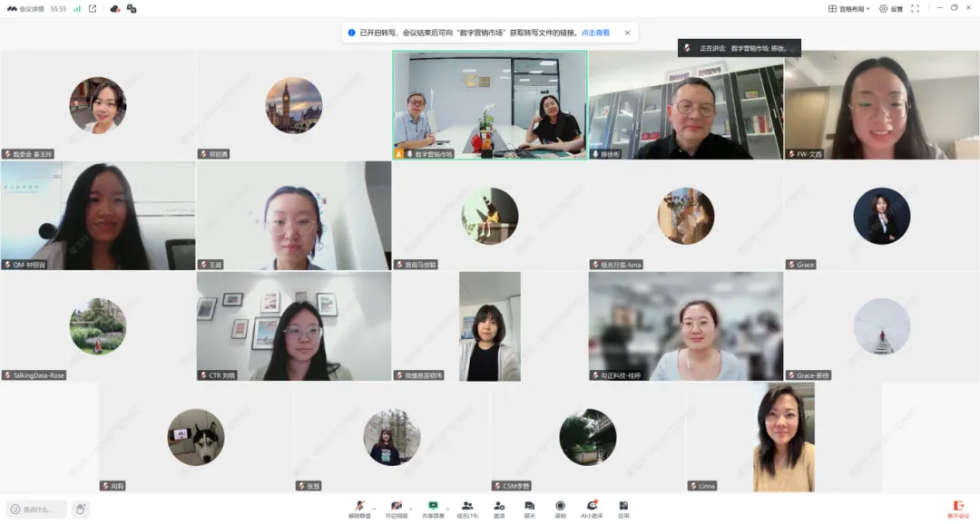Click 离开会议 leave meeting button
This screenshot has width=980, height=524.
tap(957, 509)
